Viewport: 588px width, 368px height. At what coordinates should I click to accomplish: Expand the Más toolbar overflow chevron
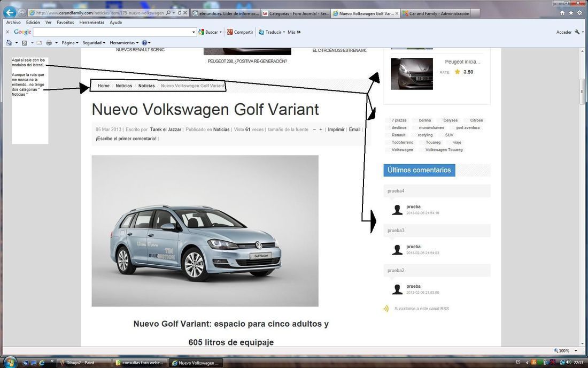(299, 32)
